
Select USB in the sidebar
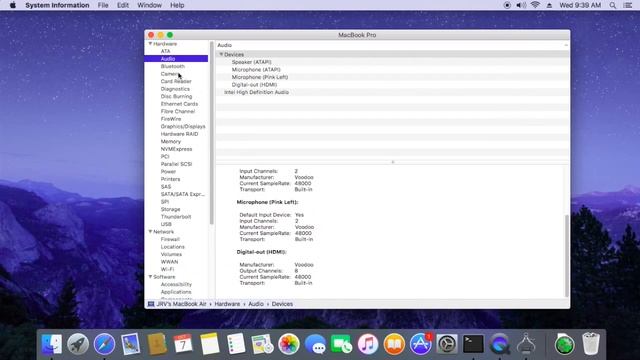[166, 224]
